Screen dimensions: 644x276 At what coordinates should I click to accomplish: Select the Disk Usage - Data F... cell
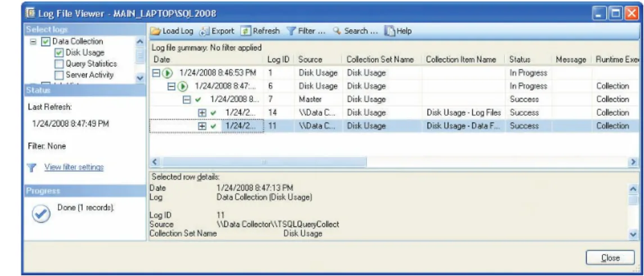(x=464, y=126)
